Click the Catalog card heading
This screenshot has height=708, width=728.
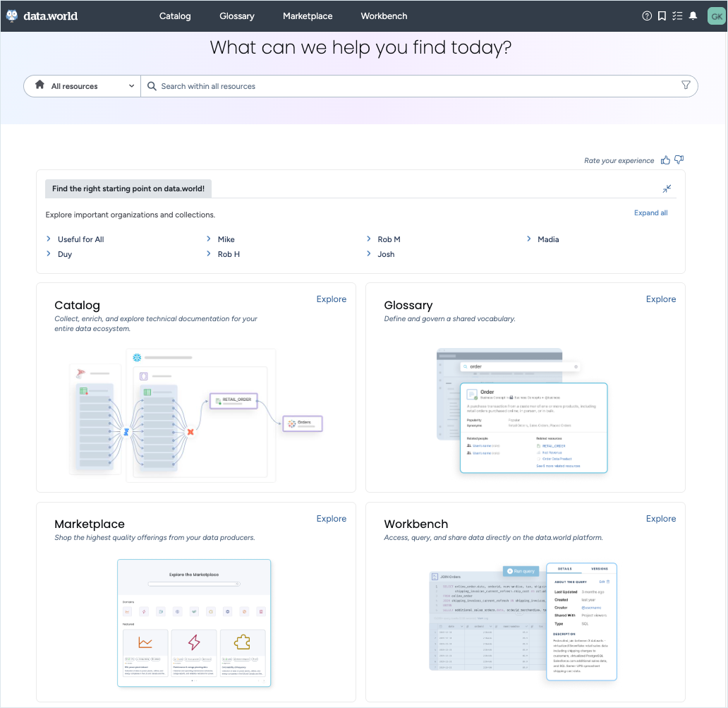click(x=77, y=305)
